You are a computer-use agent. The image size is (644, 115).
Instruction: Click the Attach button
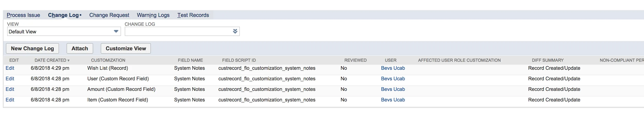[x=80, y=48]
